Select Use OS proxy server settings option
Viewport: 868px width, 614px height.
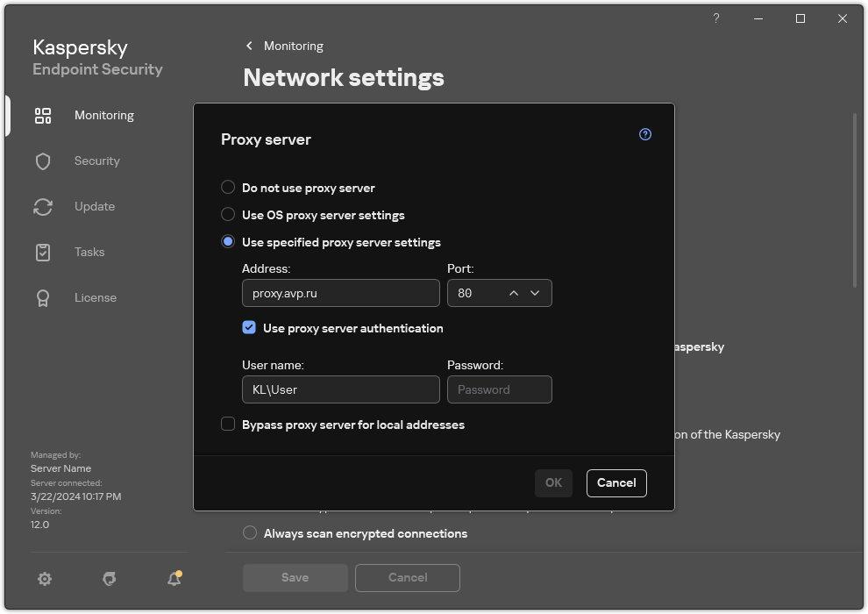pyautogui.click(x=228, y=214)
